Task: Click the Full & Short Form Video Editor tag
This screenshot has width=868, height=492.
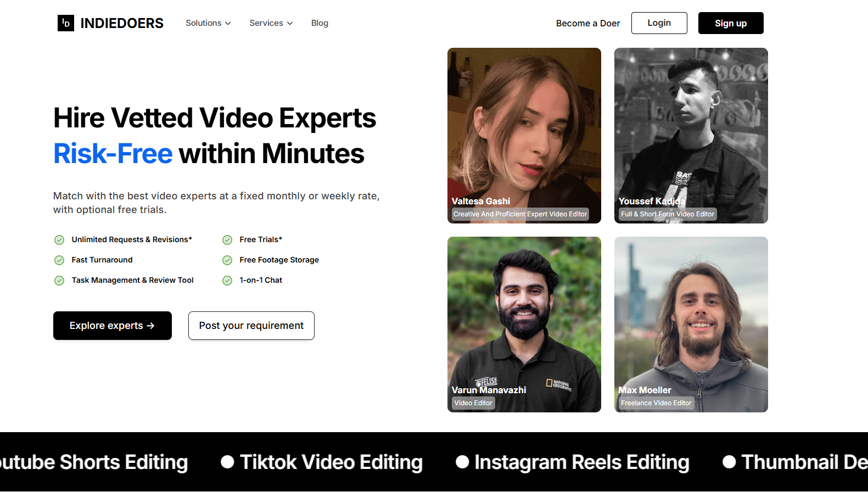Action: pyautogui.click(x=668, y=214)
